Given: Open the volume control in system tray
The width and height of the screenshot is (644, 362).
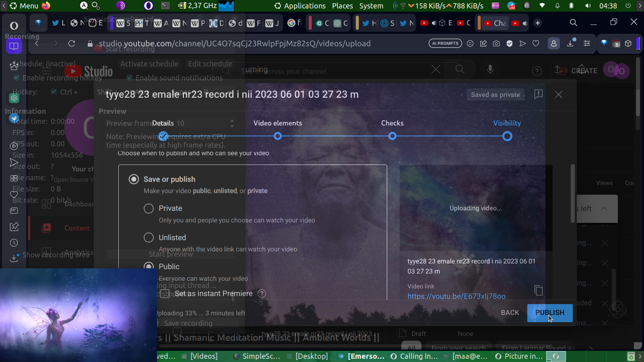Looking at the screenshot, I should click(588, 6).
